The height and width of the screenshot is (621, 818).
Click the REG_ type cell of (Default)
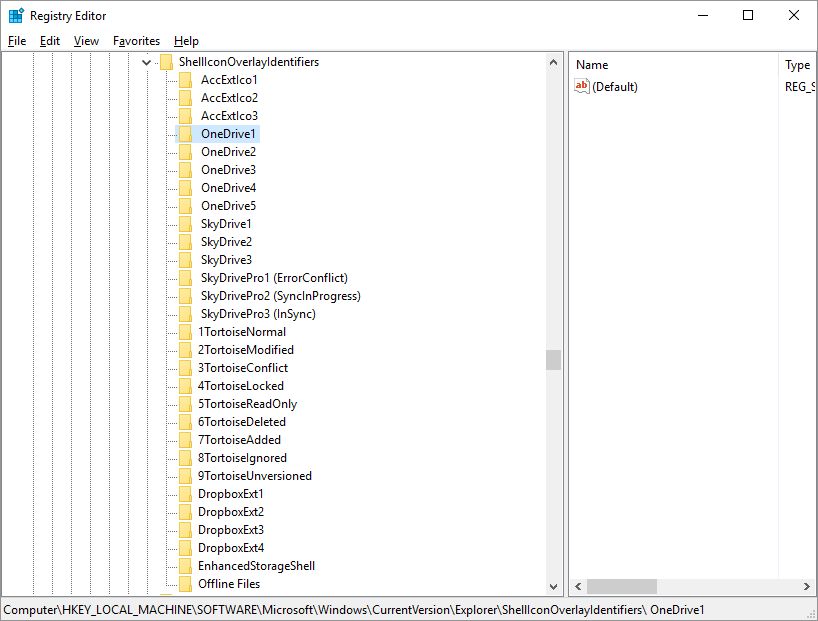pyautogui.click(x=800, y=87)
